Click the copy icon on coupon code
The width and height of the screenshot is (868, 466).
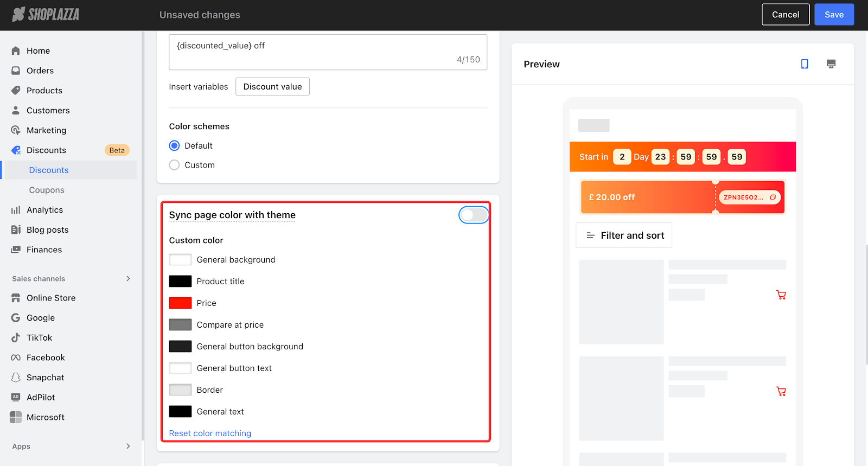pyautogui.click(x=773, y=197)
